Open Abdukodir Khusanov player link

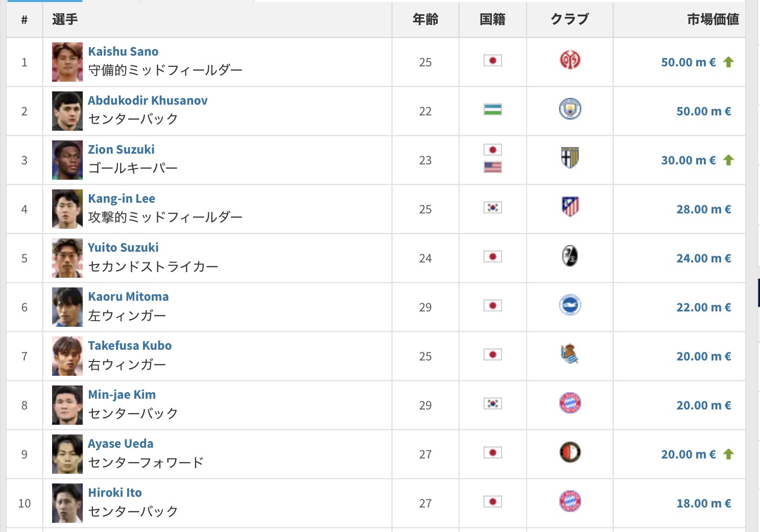point(148,101)
